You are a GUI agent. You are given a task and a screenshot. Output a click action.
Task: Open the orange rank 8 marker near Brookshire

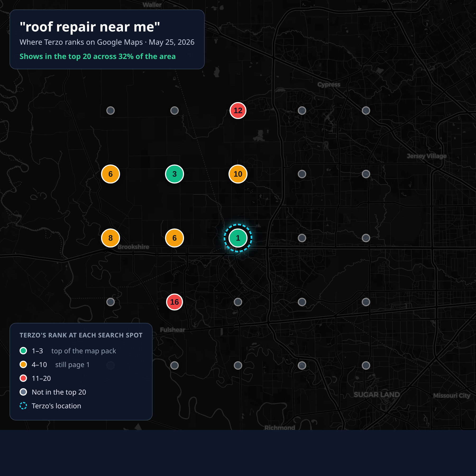point(111,238)
